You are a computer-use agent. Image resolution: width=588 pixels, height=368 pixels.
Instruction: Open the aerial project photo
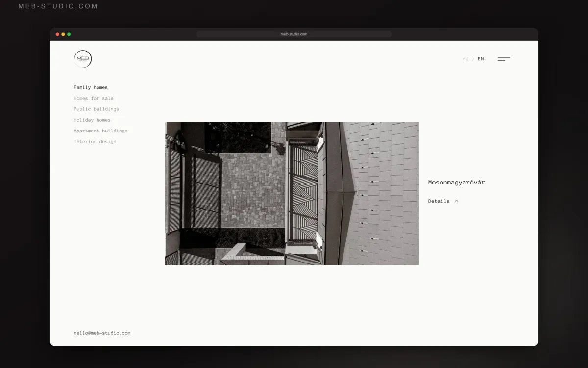pyautogui.click(x=292, y=193)
